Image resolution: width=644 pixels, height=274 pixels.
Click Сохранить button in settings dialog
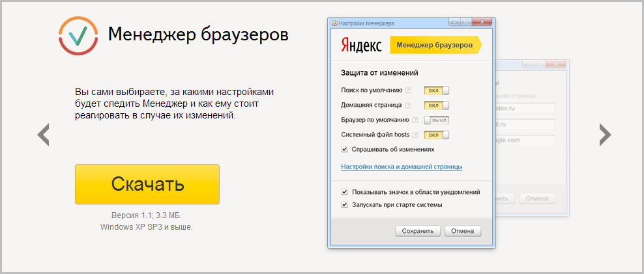418,231
